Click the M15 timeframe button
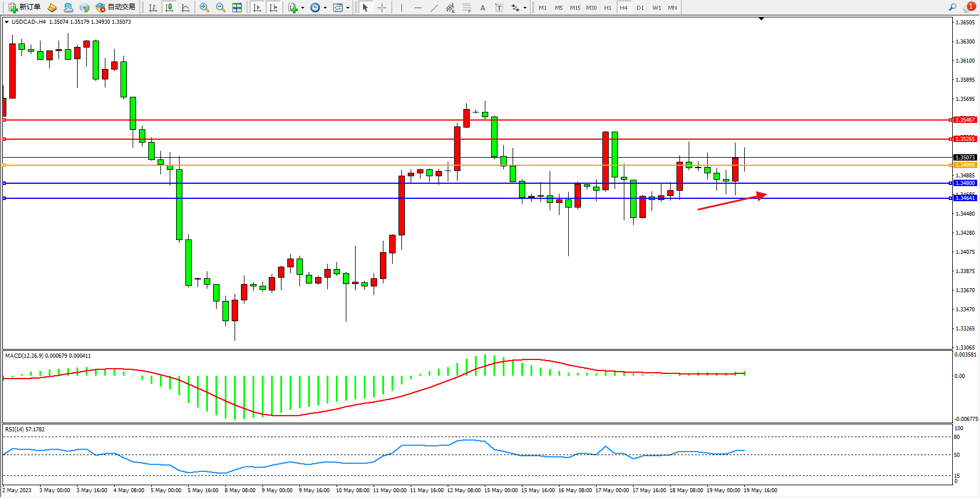The height and width of the screenshot is (498, 980). coord(575,8)
